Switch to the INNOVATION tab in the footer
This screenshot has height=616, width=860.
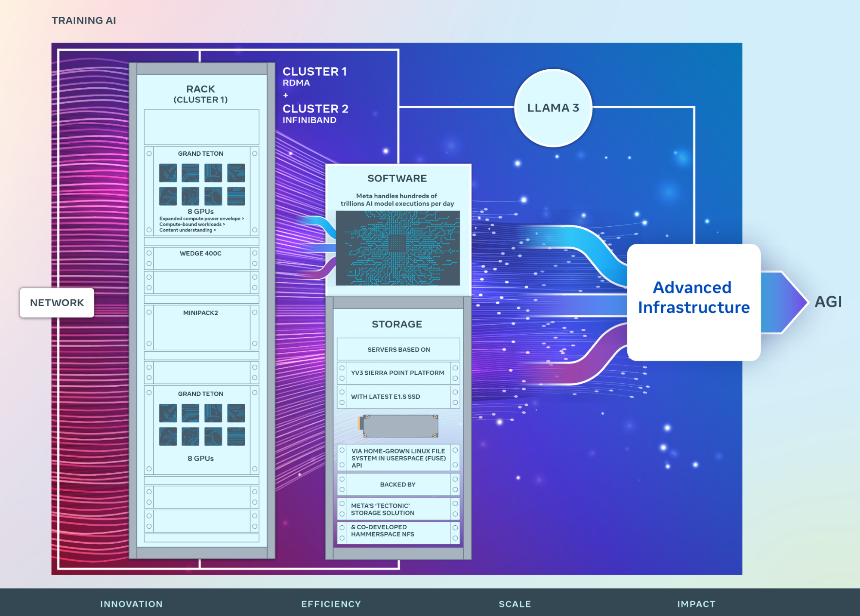pos(131,604)
